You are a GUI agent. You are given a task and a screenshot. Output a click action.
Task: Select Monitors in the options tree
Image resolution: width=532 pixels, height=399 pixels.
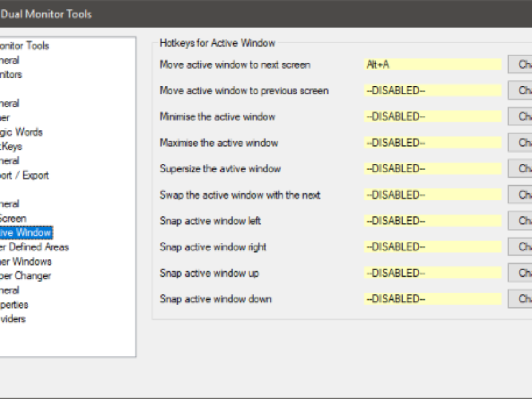tap(11, 74)
